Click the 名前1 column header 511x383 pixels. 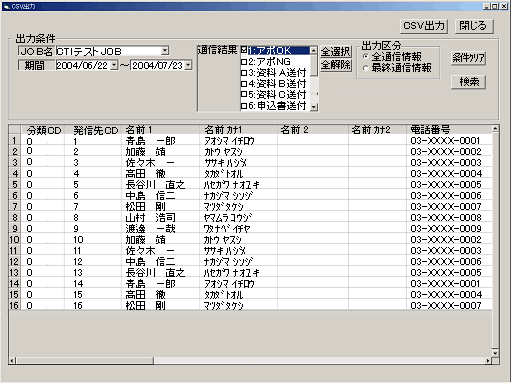(161, 130)
